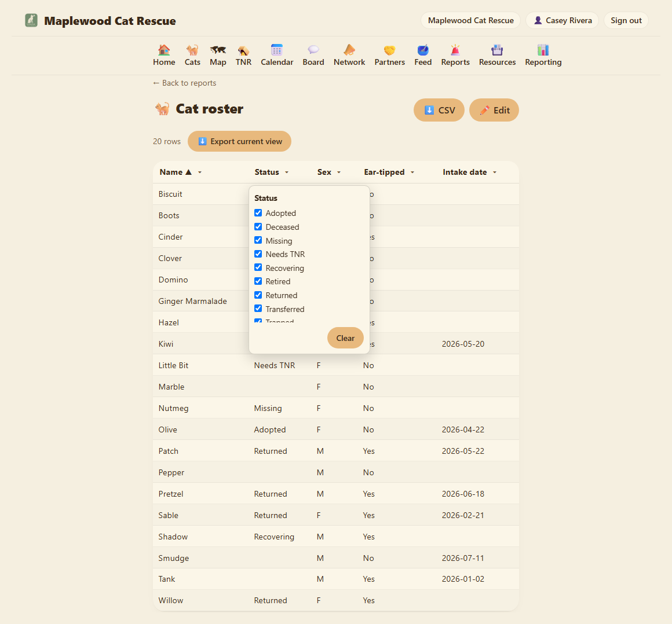Open the Calendar icon
The width and height of the screenshot is (672, 624).
pyautogui.click(x=277, y=50)
